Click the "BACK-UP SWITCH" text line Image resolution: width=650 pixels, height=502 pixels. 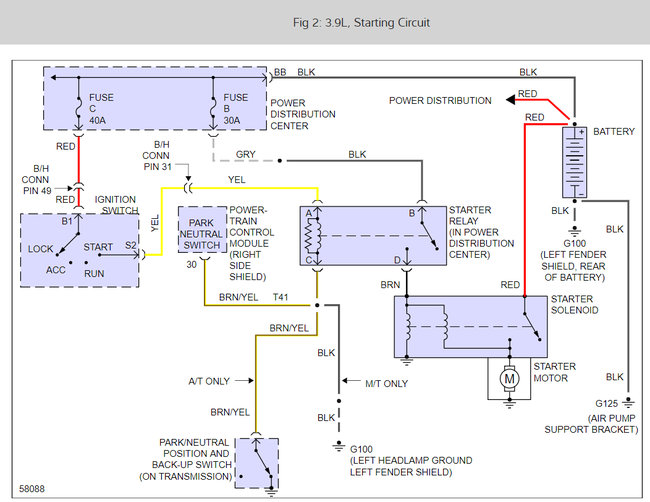[192, 465]
